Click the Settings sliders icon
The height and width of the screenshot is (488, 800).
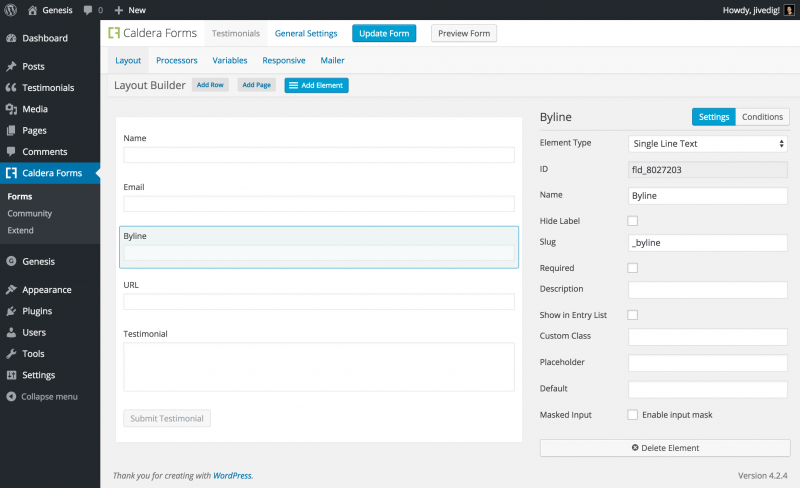[x=11, y=375]
